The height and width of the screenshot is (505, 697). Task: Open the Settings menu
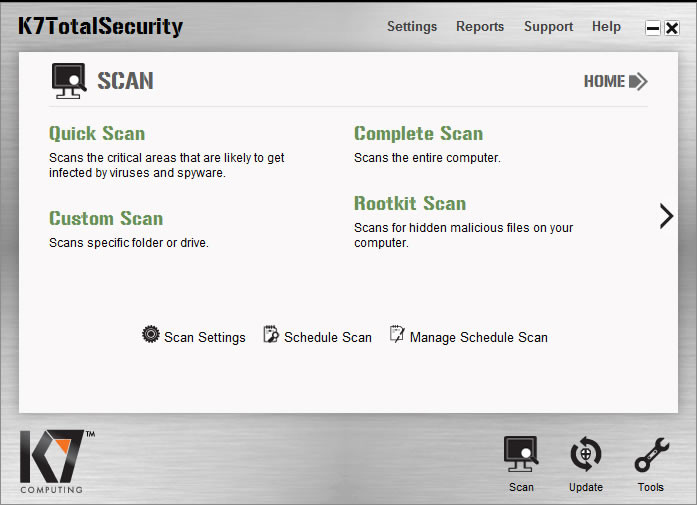(412, 27)
